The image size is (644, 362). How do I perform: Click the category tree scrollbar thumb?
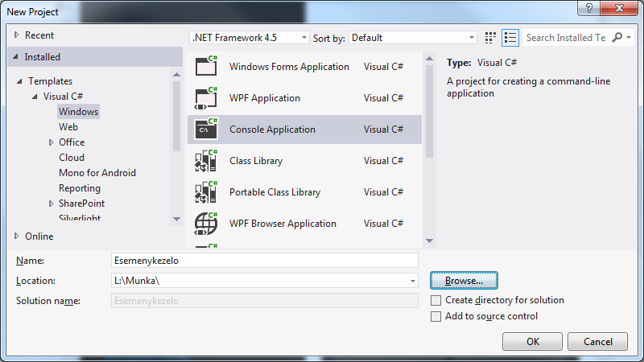pyautogui.click(x=176, y=117)
